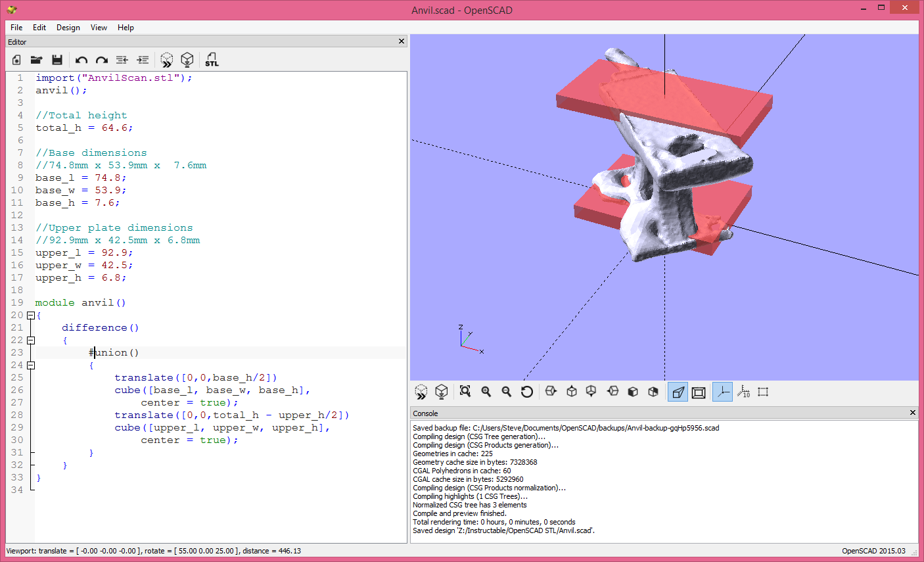Reset the viewport with the reset view icon
Viewport: 924px width, 562px height.
[528, 391]
